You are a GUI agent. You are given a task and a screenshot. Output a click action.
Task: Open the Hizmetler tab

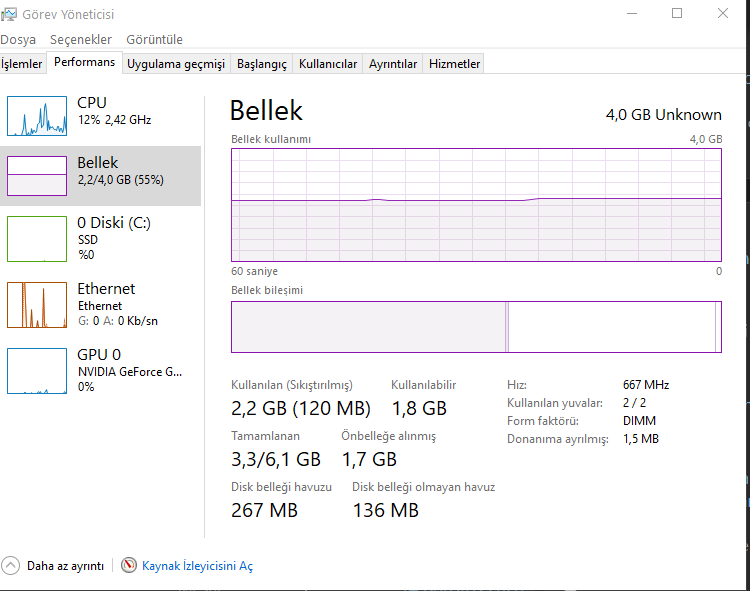pos(455,64)
